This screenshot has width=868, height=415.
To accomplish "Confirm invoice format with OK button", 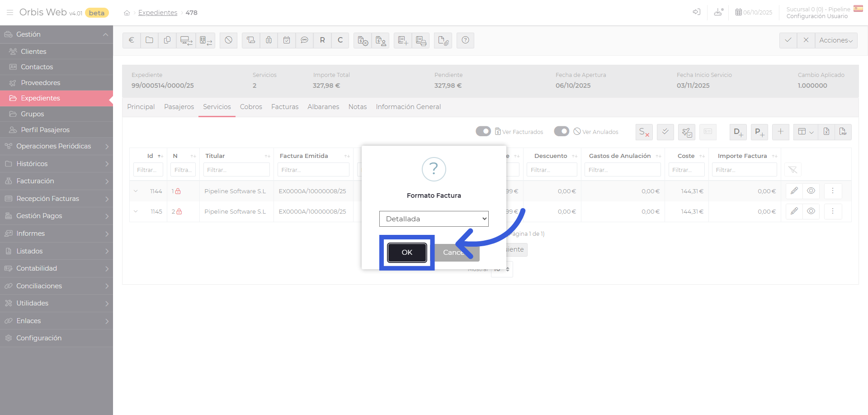I will [x=407, y=253].
